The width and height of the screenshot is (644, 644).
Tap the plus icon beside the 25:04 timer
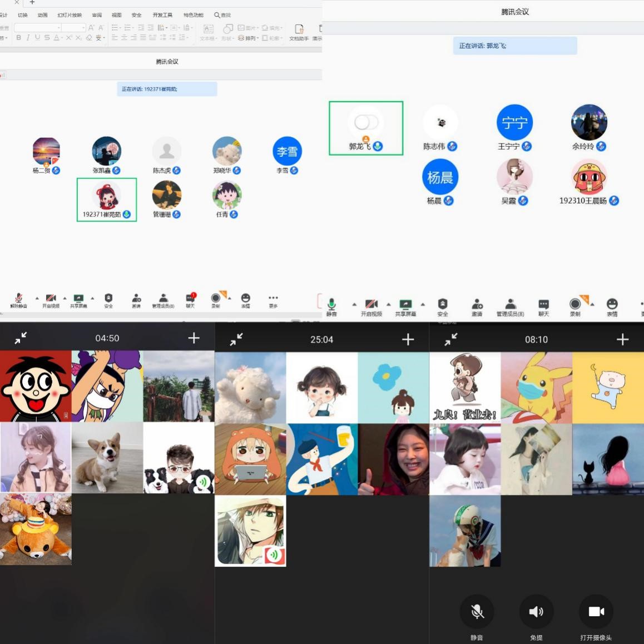coord(408,339)
